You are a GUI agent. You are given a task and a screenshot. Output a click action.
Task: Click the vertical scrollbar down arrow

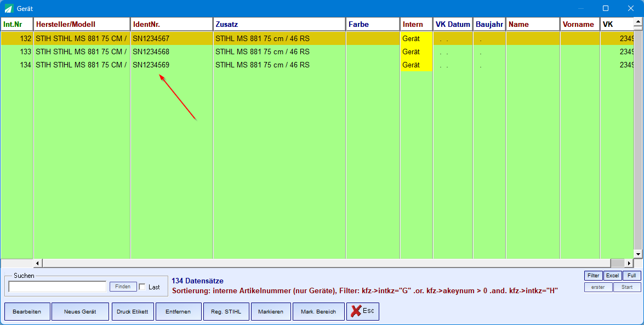coord(639,254)
